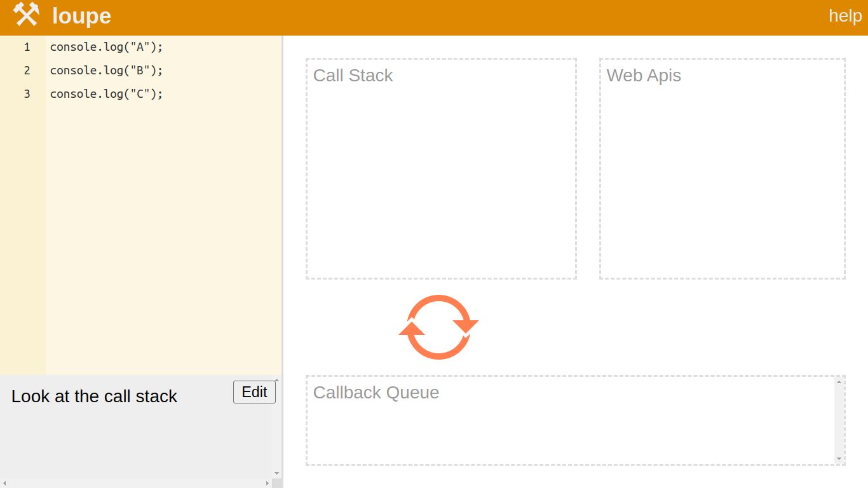
Task: Select line number 1 in gutter
Action: (27, 47)
